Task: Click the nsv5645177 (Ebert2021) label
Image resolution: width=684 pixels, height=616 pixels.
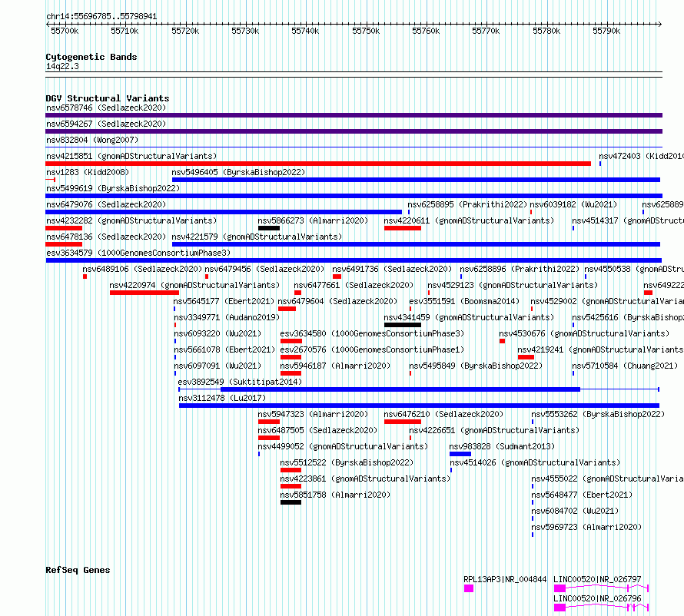Action: [x=224, y=301]
